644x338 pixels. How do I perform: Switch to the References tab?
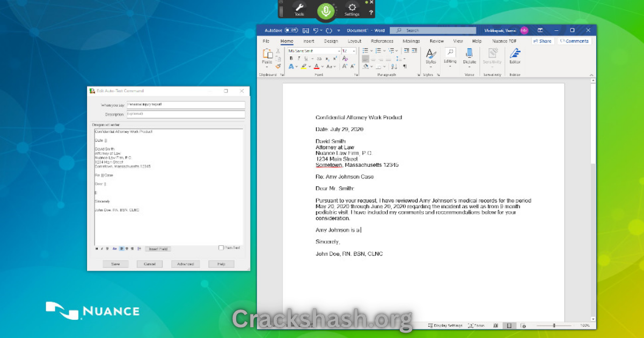point(382,41)
